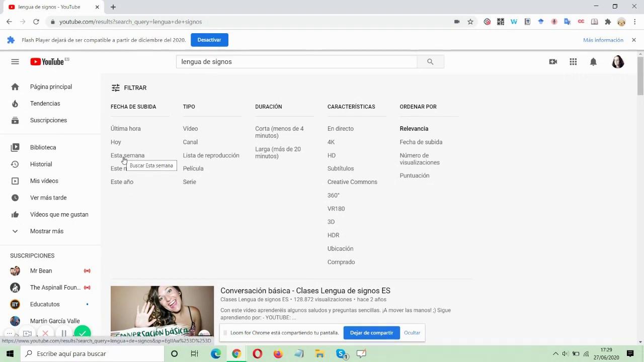The width and height of the screenshot is (644, 362).
Task: Finish recording with the green checkmark
Action: (82, 333)
